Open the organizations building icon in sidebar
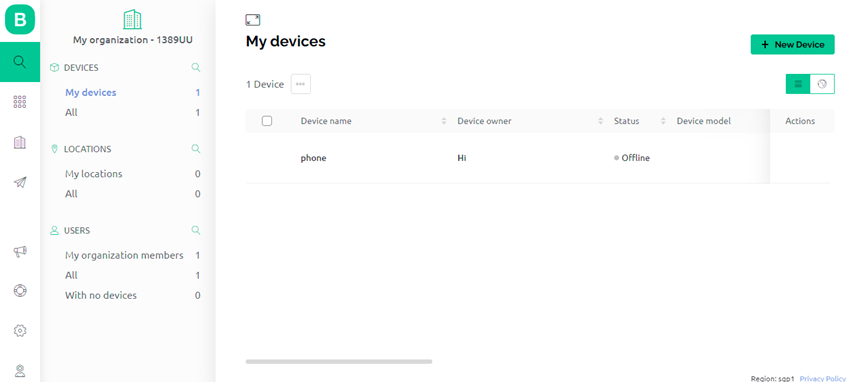This screenshot has width=856, height=382. click(20, 142)
